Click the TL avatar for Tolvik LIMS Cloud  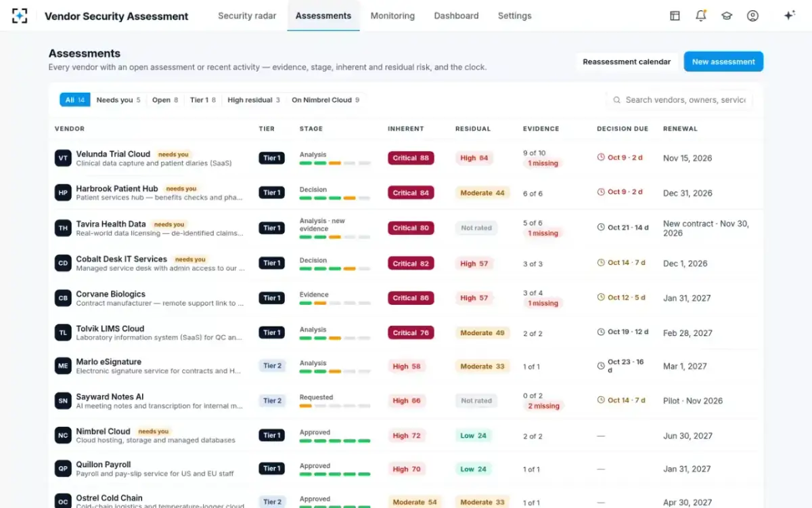[x=63, y=333]
